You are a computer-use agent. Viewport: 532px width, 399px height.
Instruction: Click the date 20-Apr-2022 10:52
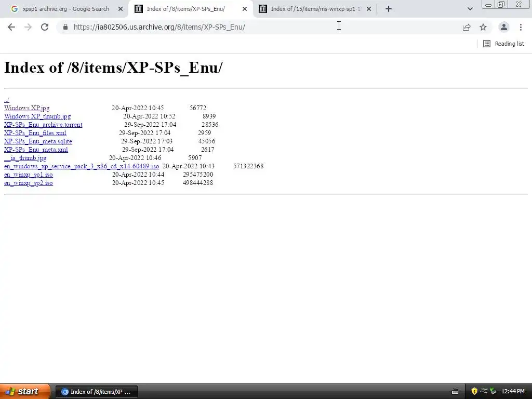pyautogui.click(x=149, y=116)
